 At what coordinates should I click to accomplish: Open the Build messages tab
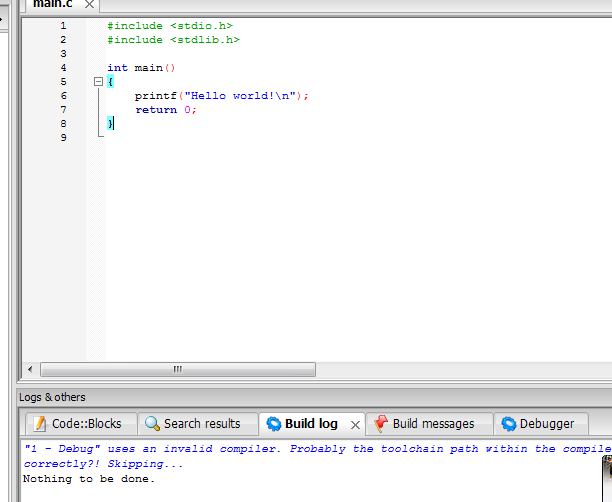(x=429, y=424)
